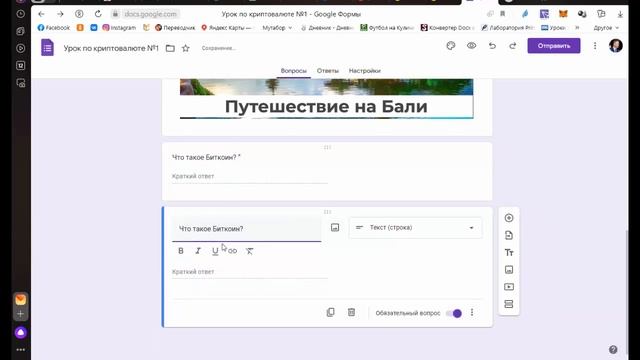
Task: Star the form
Action: pyautogui.click(x=186, y=49)
